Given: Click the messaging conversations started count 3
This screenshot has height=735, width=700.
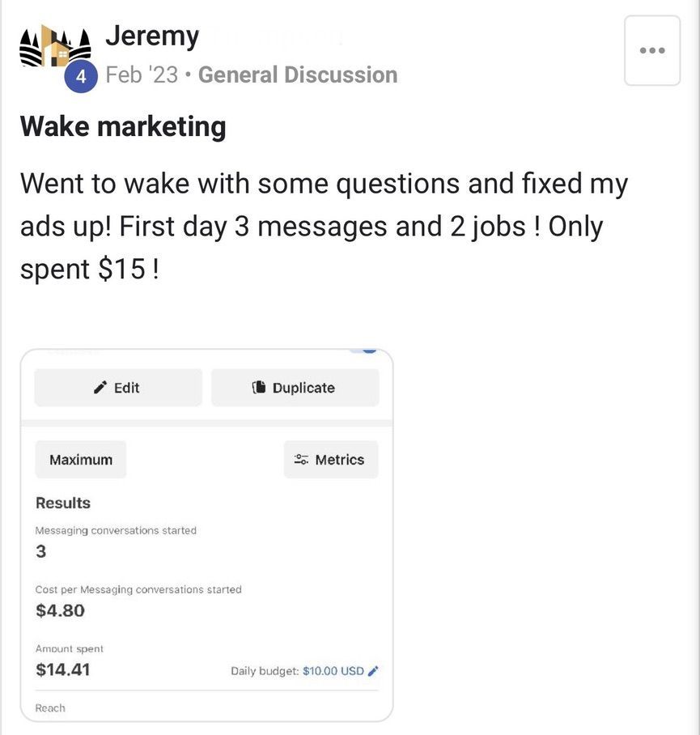Looking at the screenshot, I should point(41,552).
